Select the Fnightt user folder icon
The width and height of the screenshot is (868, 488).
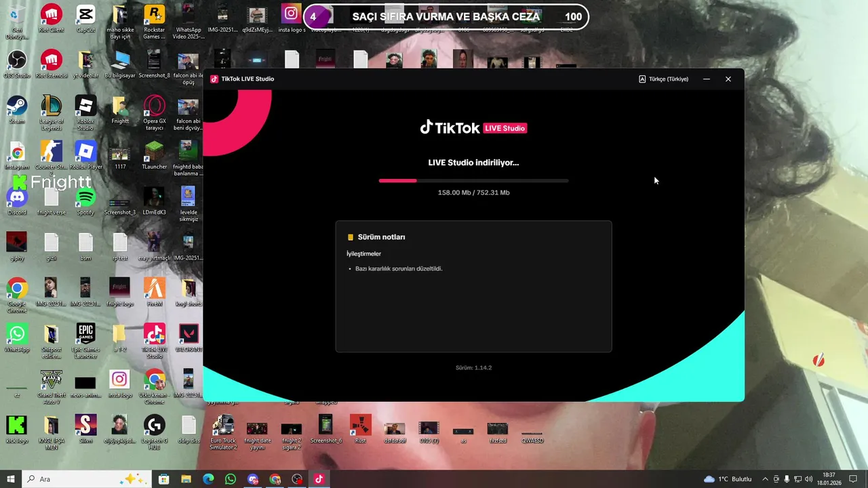120,110
